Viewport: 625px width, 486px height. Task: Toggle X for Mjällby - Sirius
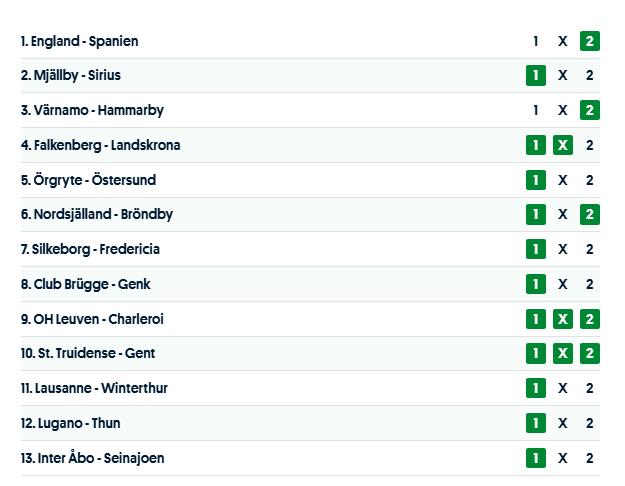point(563,75)
